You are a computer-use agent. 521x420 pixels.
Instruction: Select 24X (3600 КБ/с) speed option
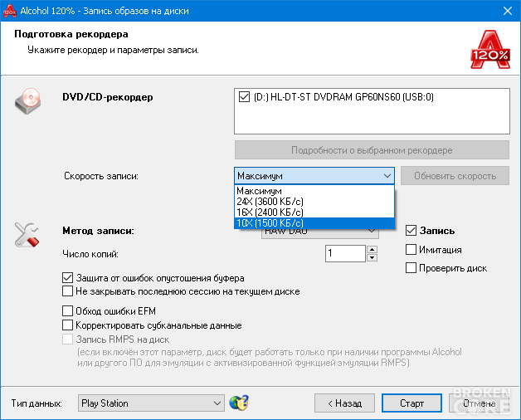[314, 202]
